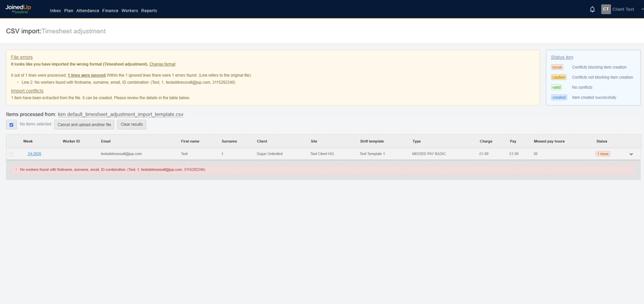Click the CT user avatar
The height and width of the screenshot is (304, 644).
pos(606,9)
